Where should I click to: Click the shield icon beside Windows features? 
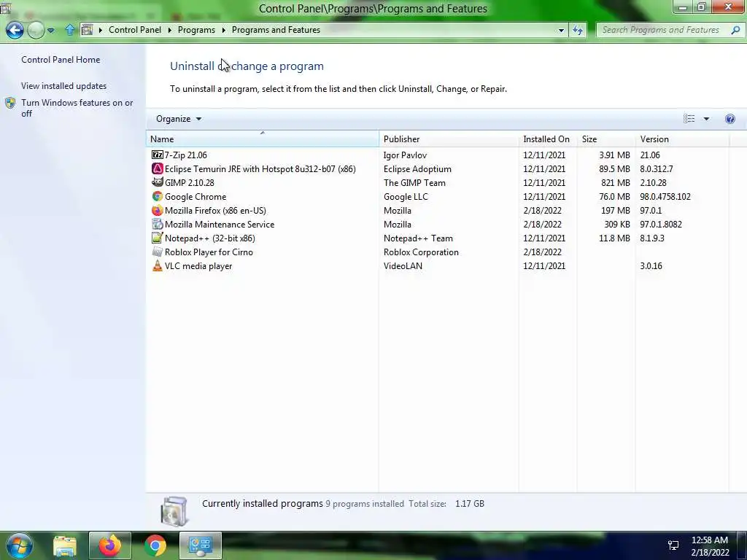coord(10,103)
